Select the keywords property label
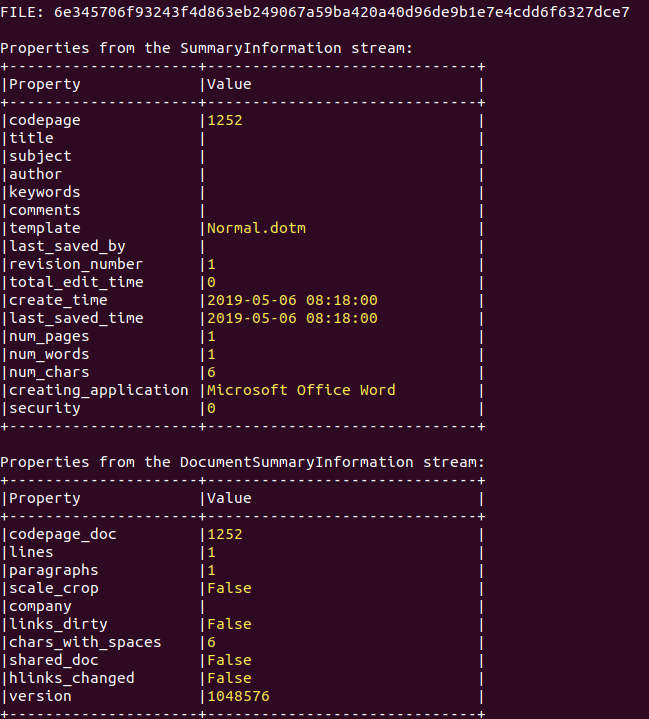This screenshot has width=649, height=719. point(44,192)
